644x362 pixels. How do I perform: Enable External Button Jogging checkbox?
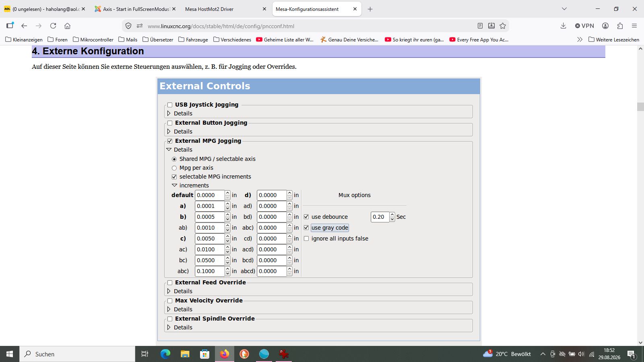(x=170, y=123)
